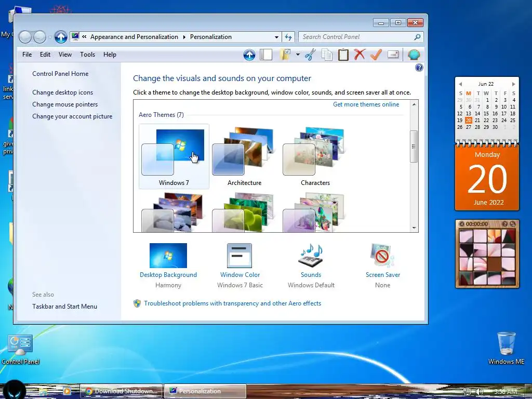Image resolution: width=532 pixels, height=399 pixels.
Task: Click the network tray icon
Action: tap(467, 392)
